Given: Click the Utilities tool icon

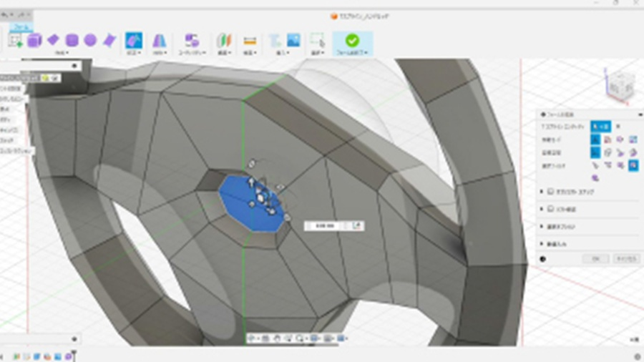Looking at the screenshot, I should point(192,41).
